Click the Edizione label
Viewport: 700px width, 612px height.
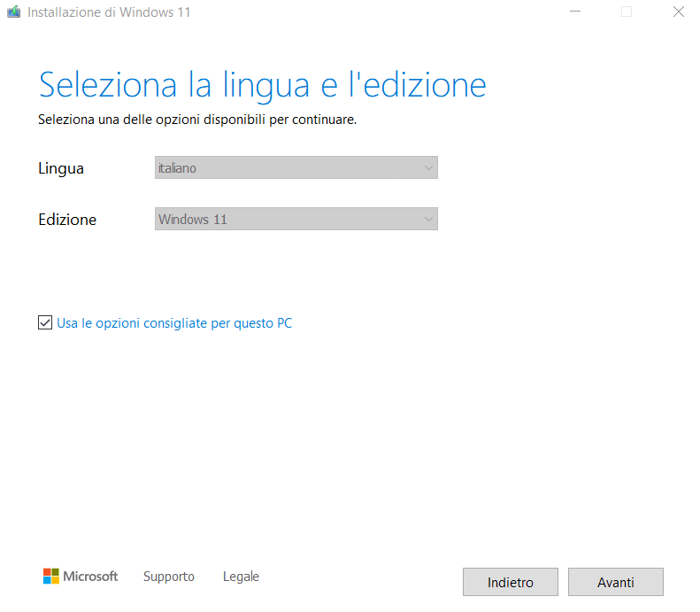[x=67, y=220]
